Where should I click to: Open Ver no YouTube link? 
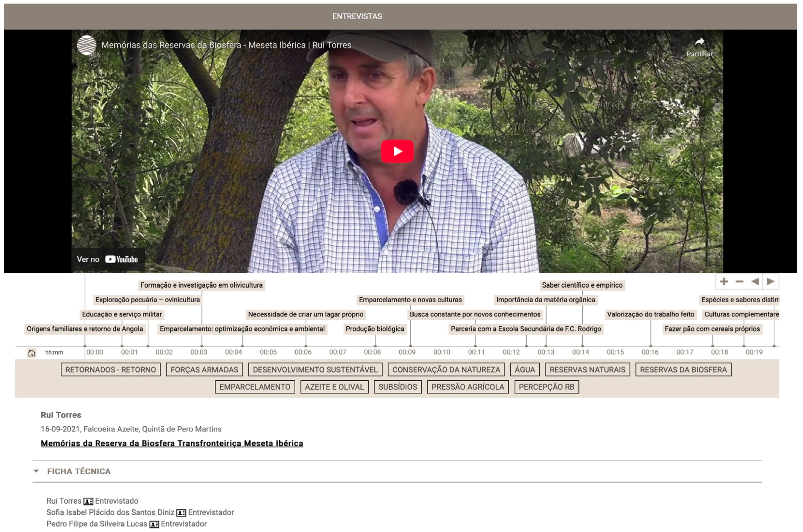point(108,260)
